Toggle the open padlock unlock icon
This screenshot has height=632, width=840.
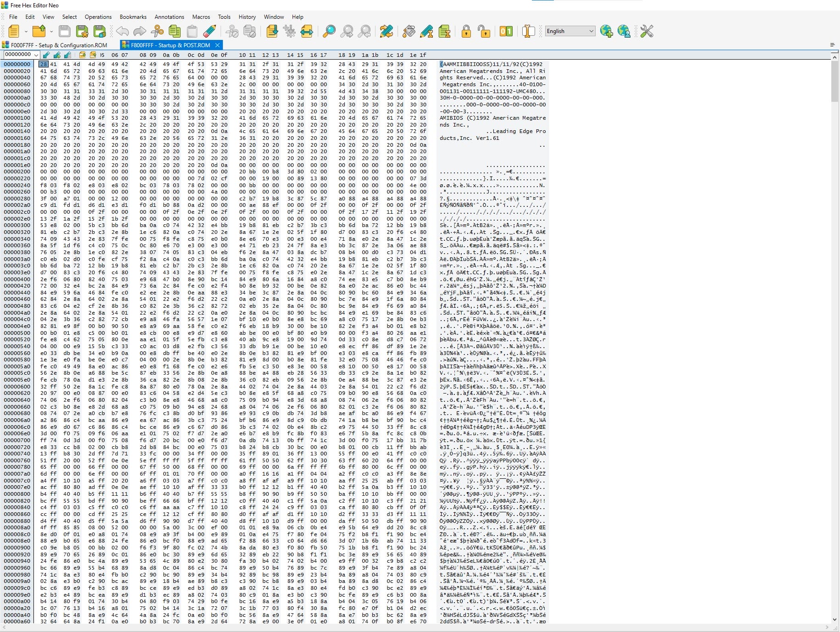pos(484,31)
